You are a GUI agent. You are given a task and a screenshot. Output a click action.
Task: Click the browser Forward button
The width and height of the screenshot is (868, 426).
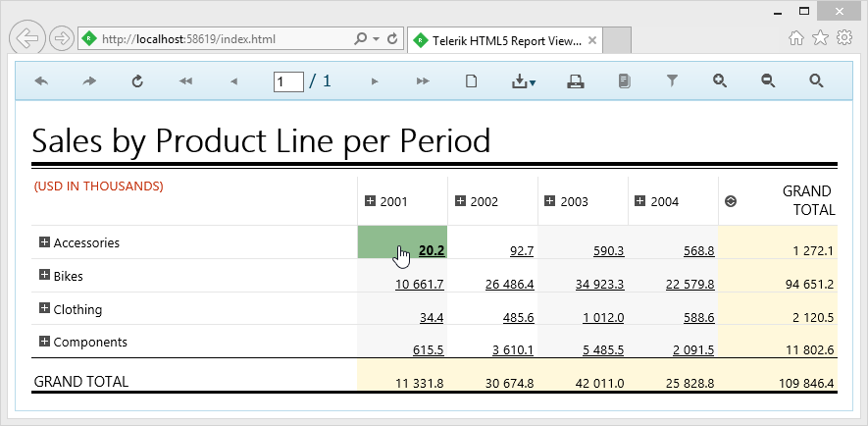point(61,39)
